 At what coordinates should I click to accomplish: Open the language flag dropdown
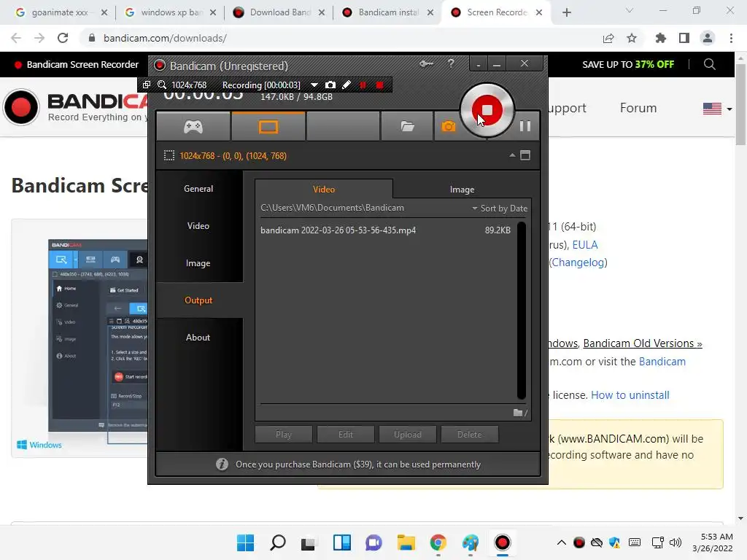tap(717, 109)
